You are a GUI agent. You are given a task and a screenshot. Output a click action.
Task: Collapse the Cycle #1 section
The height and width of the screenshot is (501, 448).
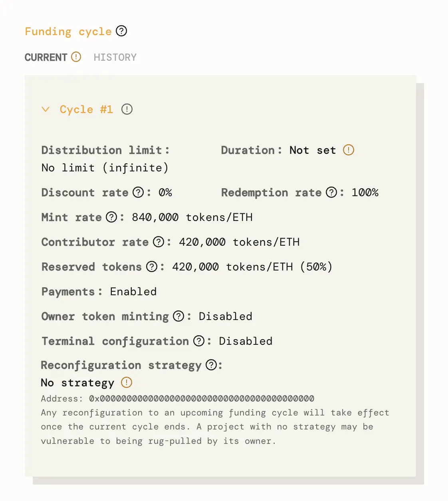(46, 109)
